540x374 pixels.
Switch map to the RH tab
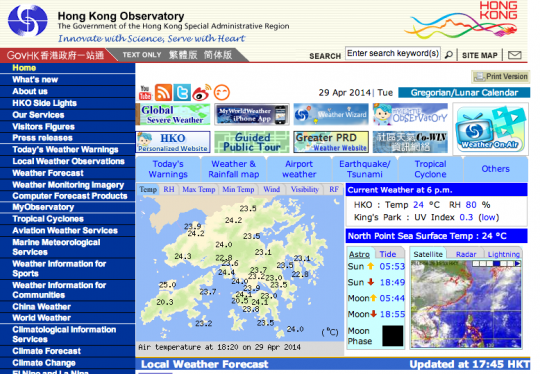click(x=169, y=189)
